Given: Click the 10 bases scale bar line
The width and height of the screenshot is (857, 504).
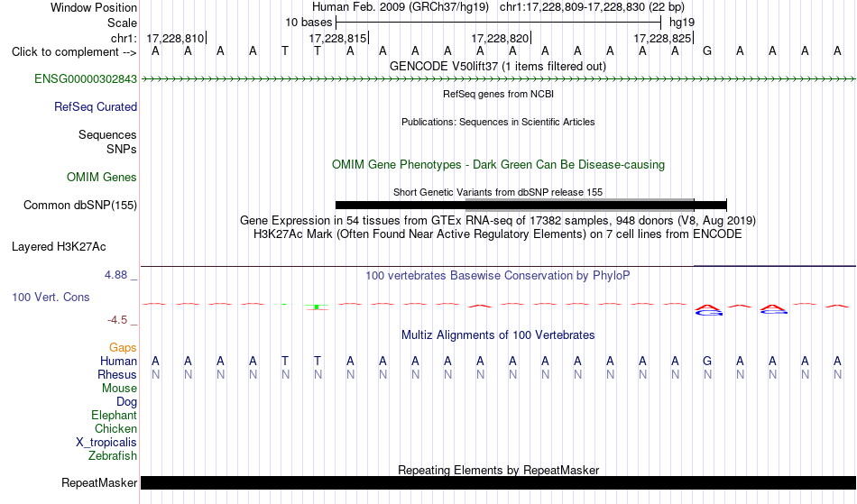Looking at the screenshot, I should pos(498,23).
